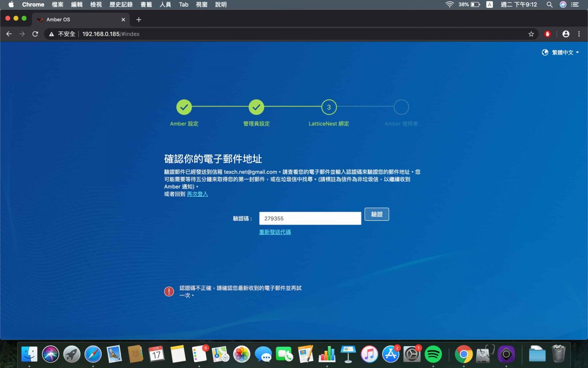
Task: Click the input source A icon
Action: tap(490, 4)
